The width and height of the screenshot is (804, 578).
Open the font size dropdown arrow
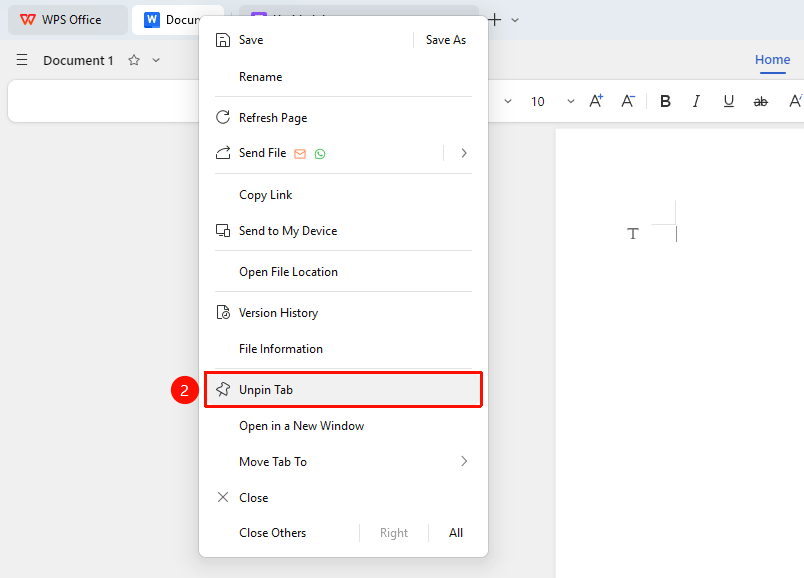[571, 101]
